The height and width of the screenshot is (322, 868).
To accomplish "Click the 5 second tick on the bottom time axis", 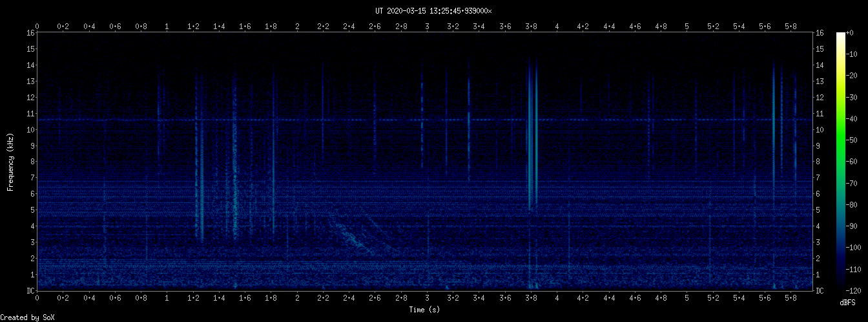I will click(687, 297).
